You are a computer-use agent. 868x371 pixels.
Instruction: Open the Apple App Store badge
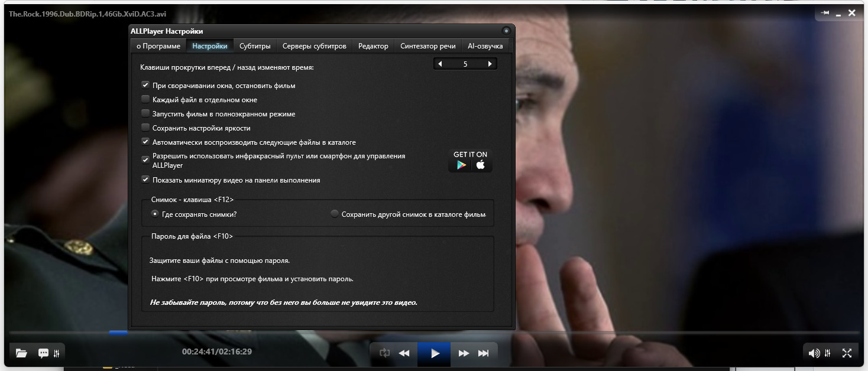tap(481, 165)
